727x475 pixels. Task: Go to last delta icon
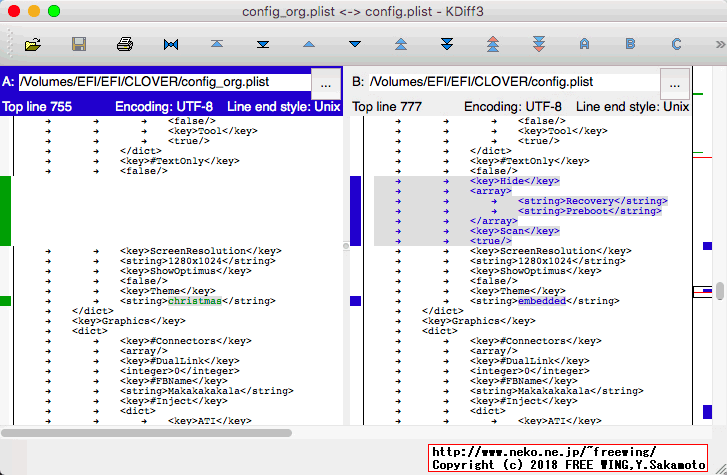(263, 45)
